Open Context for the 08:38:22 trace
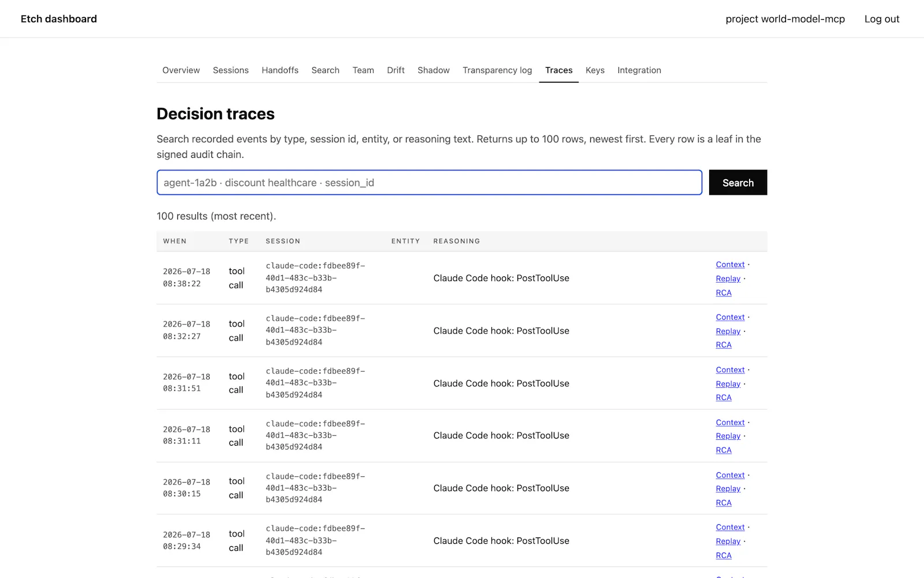 [x=730, y=265]
